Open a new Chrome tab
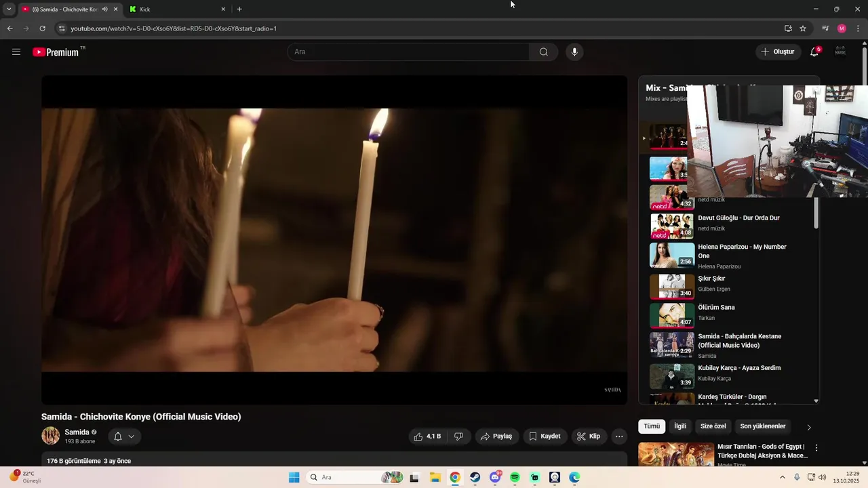868x488 pixels. pyautogui.click(x=239, y=9)
